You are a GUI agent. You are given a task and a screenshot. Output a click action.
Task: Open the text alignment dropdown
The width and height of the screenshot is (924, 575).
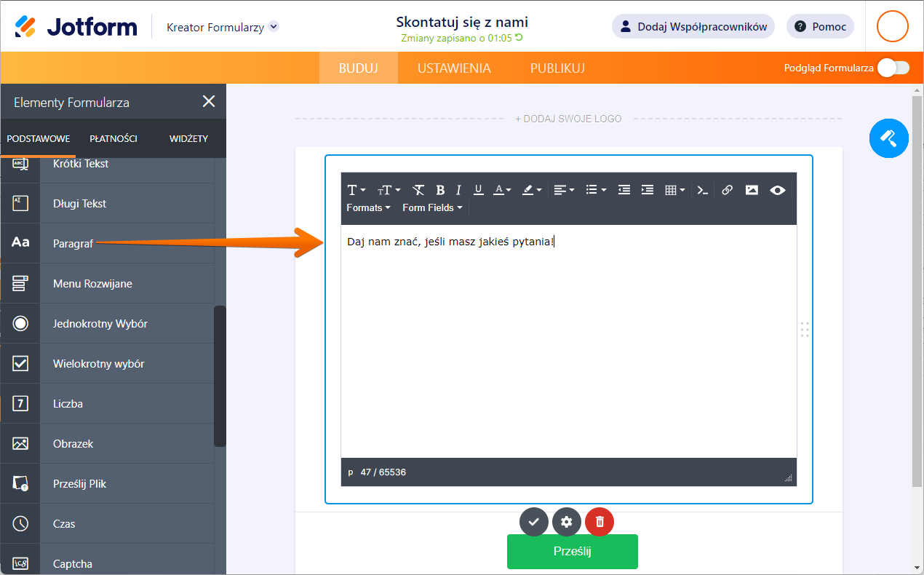(564, 190)
